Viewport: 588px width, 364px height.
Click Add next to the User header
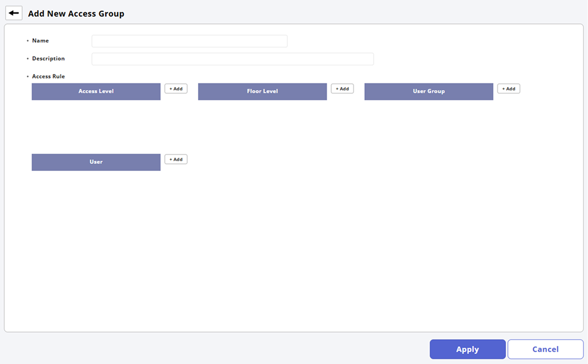[x=175, y=159]
